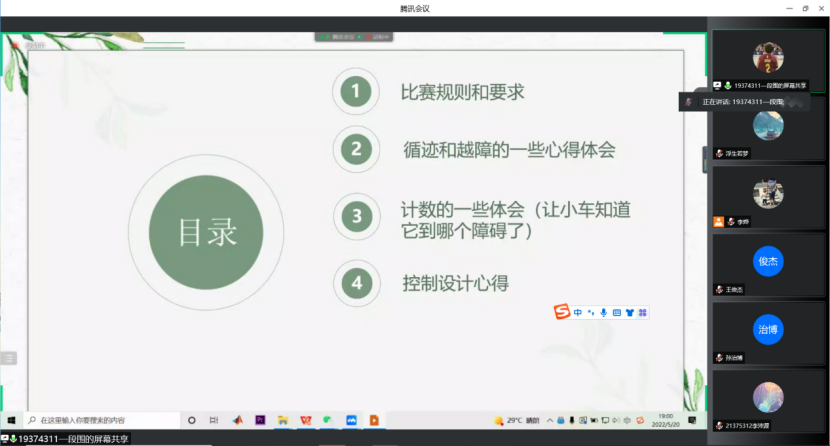Open the WPS Office taskbar icon
Viewport: 830px width, 446px height.
point(304,420)
